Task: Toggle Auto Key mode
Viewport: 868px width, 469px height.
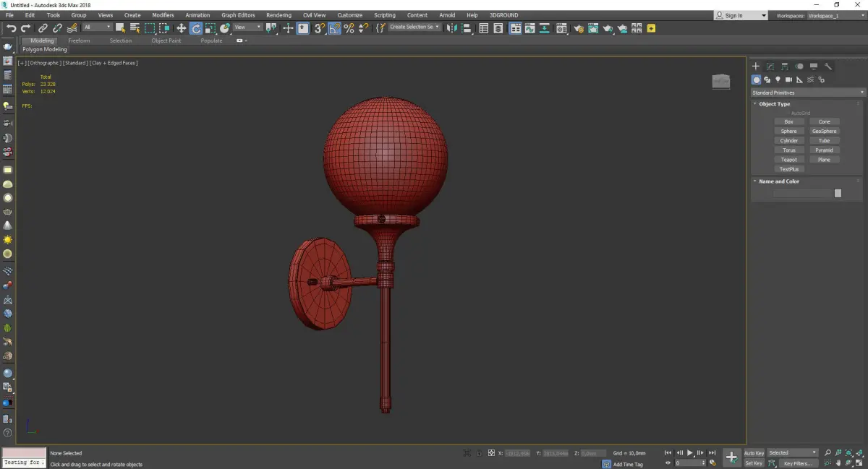Action: [x=754, y=453]
